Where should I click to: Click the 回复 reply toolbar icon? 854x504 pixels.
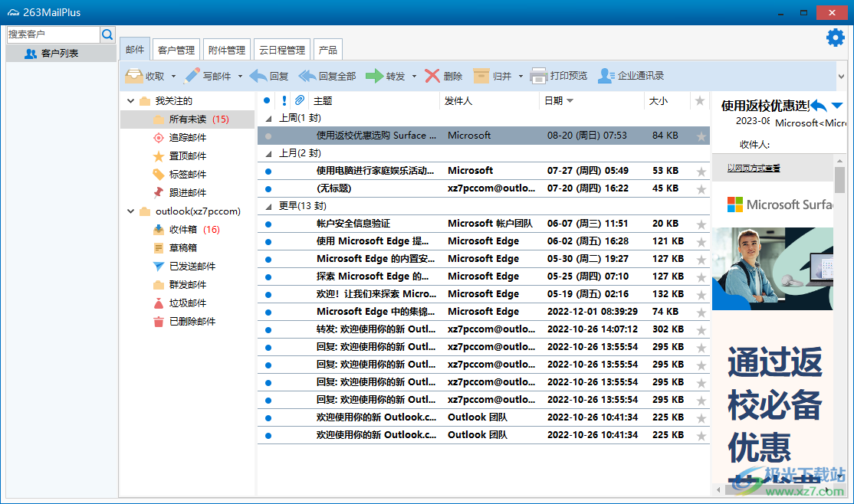[x=258, y=76]
